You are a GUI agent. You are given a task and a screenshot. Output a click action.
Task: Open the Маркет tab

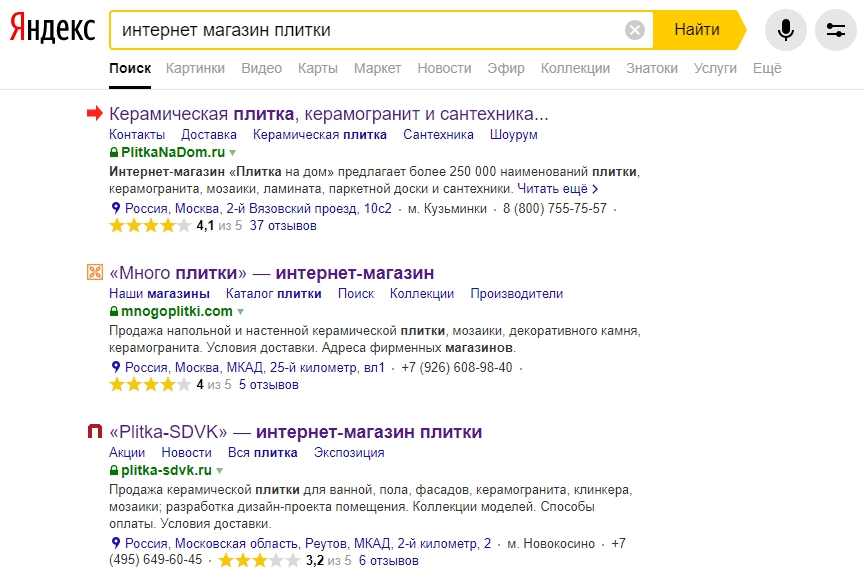pos(377,68)
